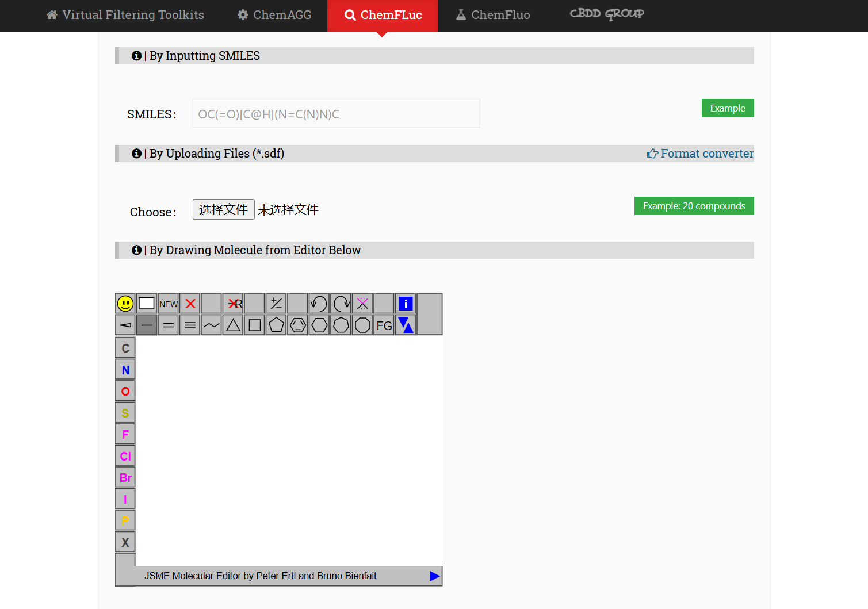Select the cyclobutane square ring
This screenshot has width=868, height=609.
tap(255, 325)
